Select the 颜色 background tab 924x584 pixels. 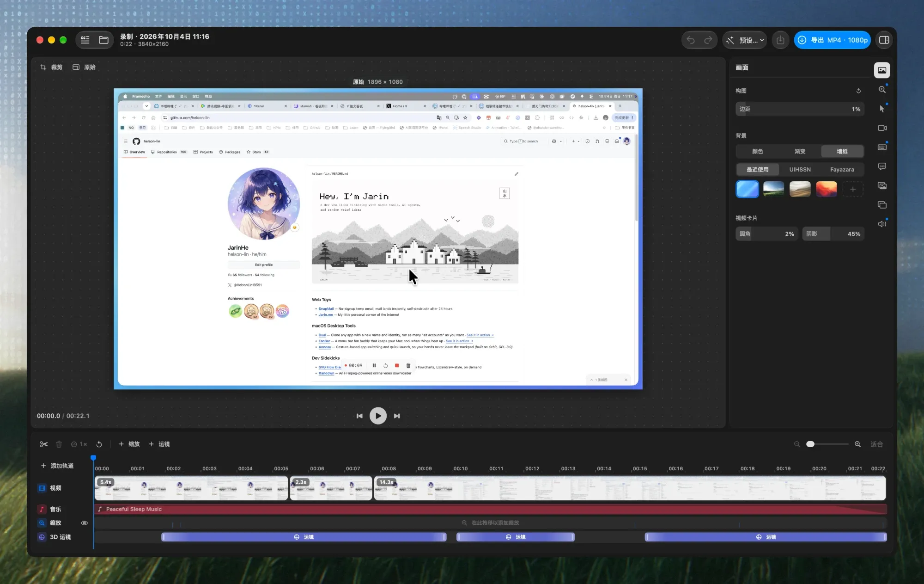pyautogui.click(x=757, y=151)
